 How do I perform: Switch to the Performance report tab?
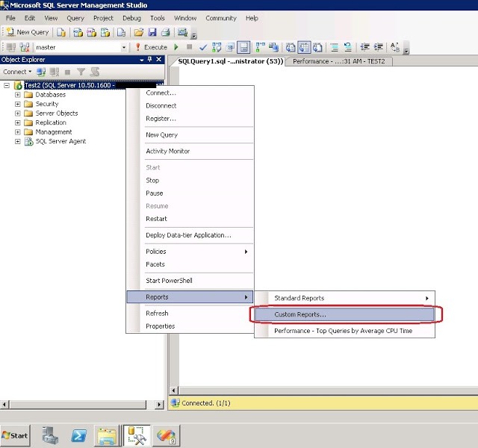pos(338,61)
